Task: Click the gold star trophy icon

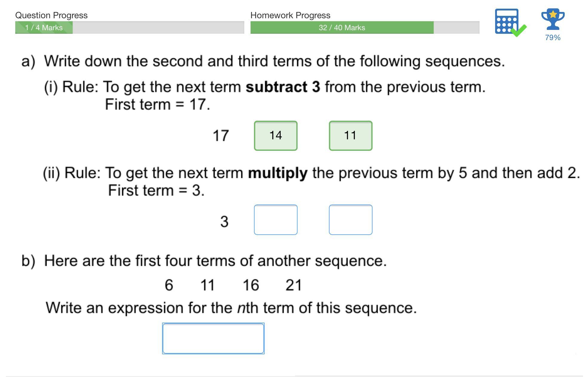Action: 552,19
